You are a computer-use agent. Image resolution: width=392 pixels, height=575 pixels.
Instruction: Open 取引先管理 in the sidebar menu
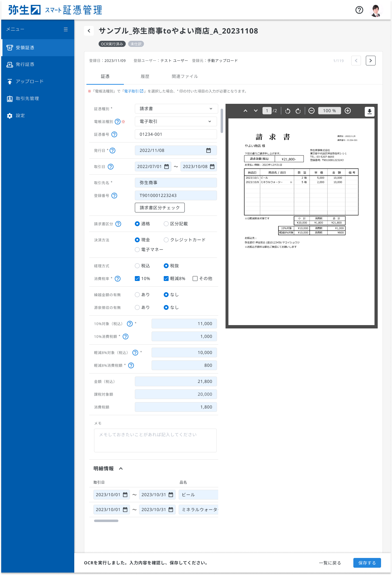point(38,99)
